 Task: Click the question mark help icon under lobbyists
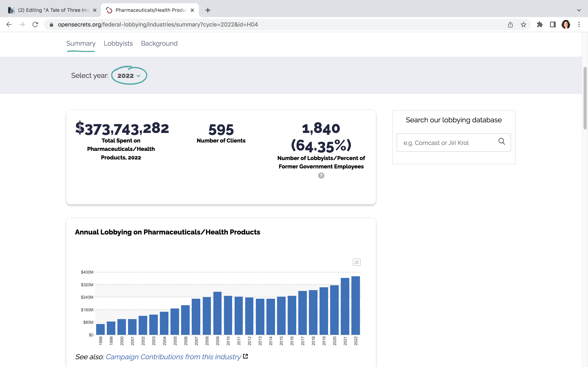pyautogui.click(x=321, y=176)
